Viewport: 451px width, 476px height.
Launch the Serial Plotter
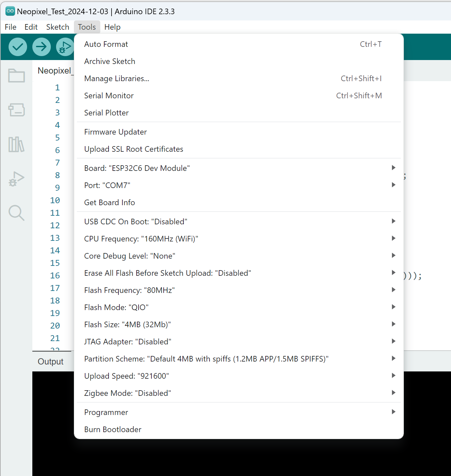(x=239, y=113)
